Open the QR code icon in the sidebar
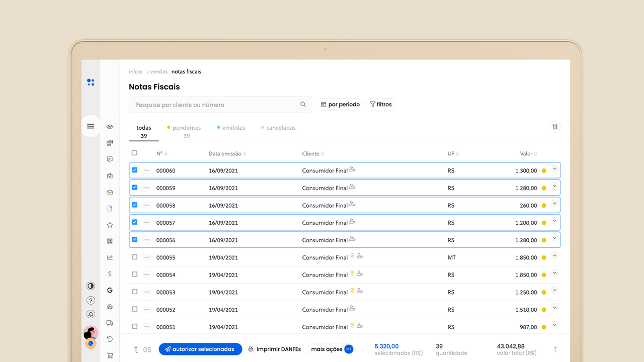644x362 pixels. [x=110, y=241]
